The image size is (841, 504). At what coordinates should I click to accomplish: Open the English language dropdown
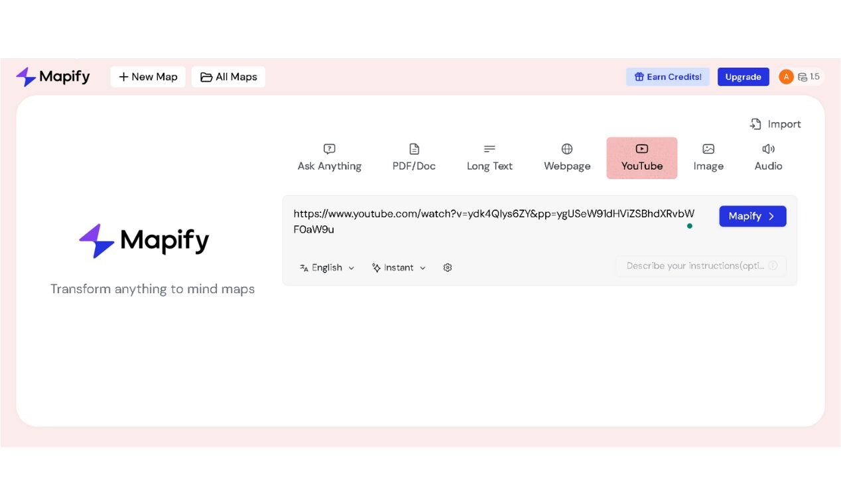click(x=327, y=268)
